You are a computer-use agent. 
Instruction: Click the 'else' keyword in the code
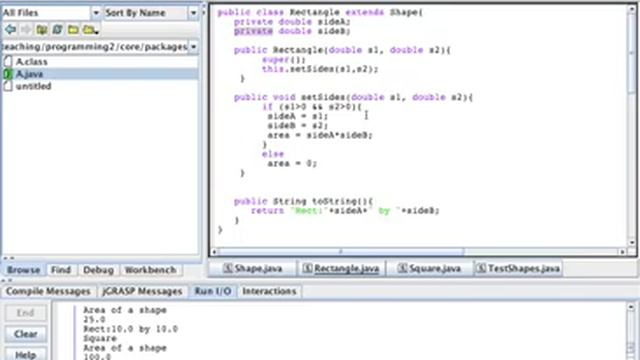(x=273, y=154)
